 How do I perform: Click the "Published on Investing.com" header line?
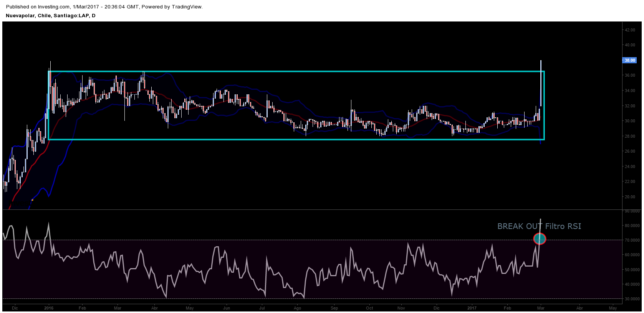tap(104, 7)
